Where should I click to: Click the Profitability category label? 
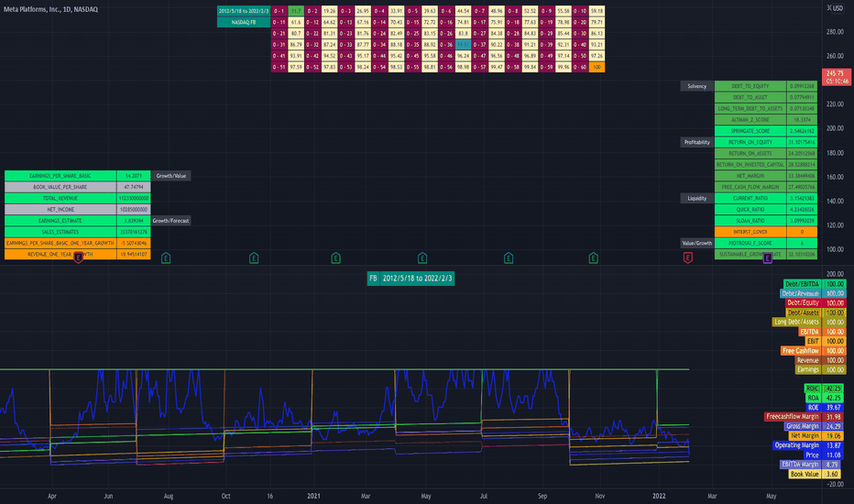point(696,142)
